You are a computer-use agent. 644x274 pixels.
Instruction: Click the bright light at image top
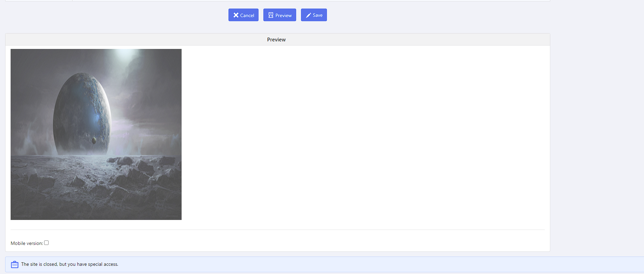coord(125,54)
